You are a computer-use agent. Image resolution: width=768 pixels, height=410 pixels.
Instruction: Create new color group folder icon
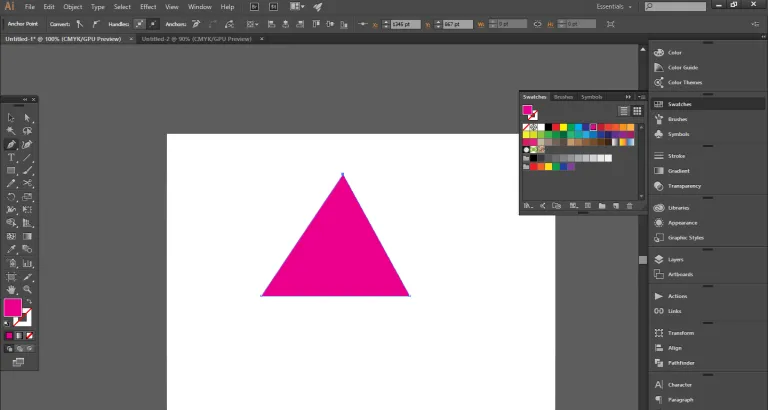tap(602, 206)
